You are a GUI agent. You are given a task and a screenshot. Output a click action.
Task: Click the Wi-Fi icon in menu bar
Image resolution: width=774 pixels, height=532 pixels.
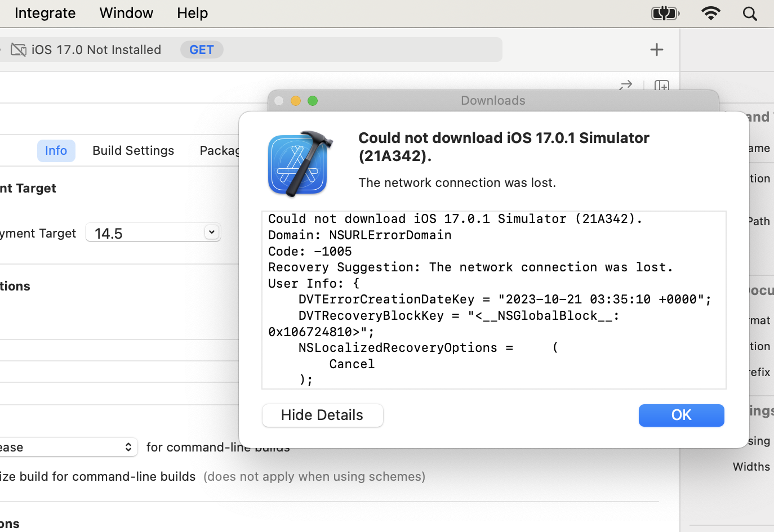coord(710,13)
